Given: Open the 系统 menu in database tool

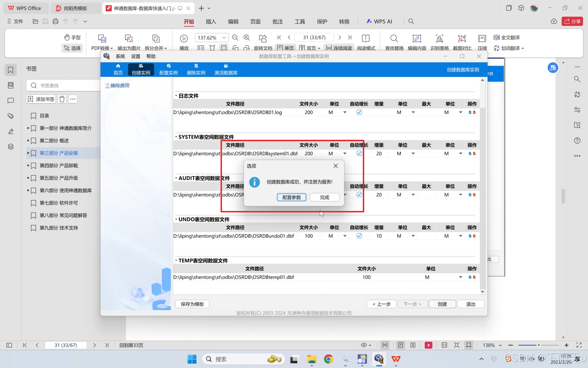Looking at the screenshot, I should click(x=120, y=57).
